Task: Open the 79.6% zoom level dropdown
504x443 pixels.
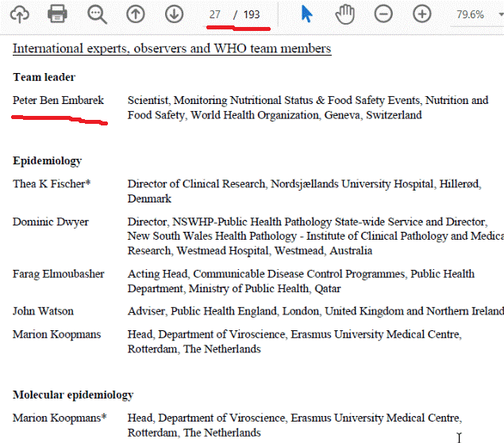Action: point(476,14)
